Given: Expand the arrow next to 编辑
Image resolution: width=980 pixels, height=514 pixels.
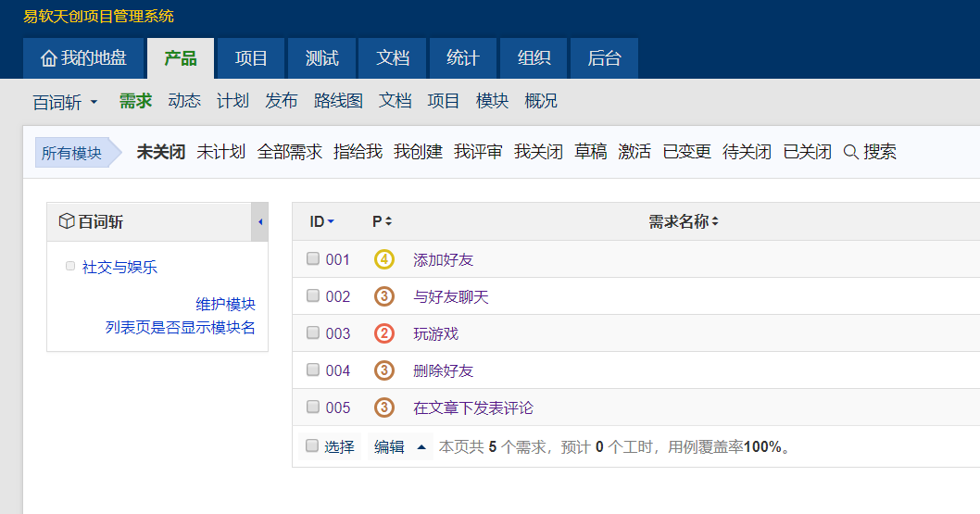Looking at the screenshot, I should coord(421,446).
